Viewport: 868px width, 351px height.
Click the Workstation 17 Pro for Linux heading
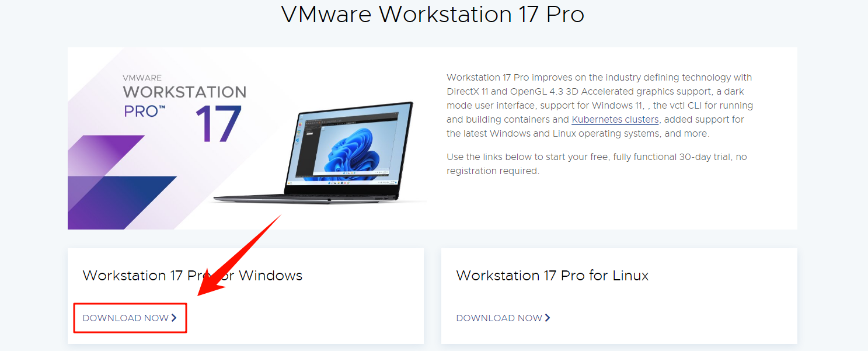pos(552,276)
